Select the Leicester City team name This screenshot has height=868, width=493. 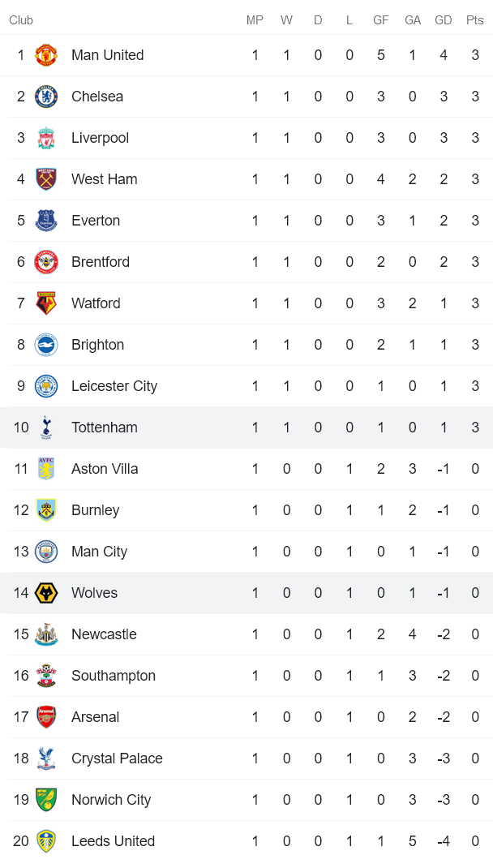point(114,386)
